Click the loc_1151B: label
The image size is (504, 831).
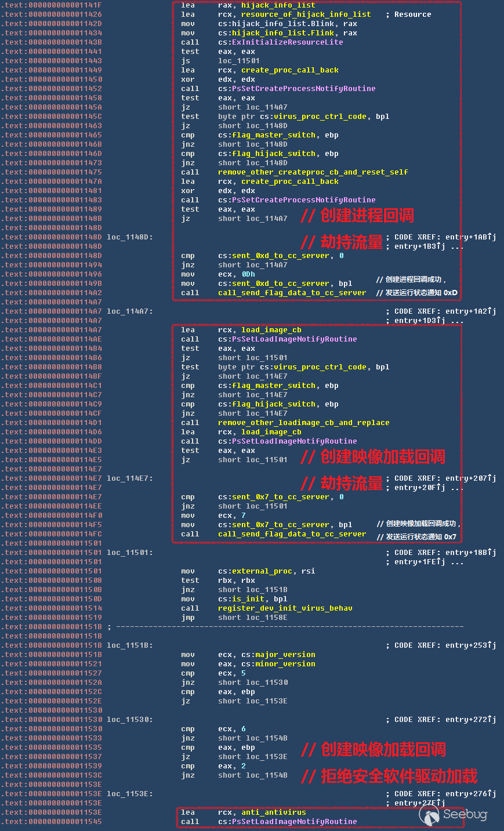tap(130, 645)
